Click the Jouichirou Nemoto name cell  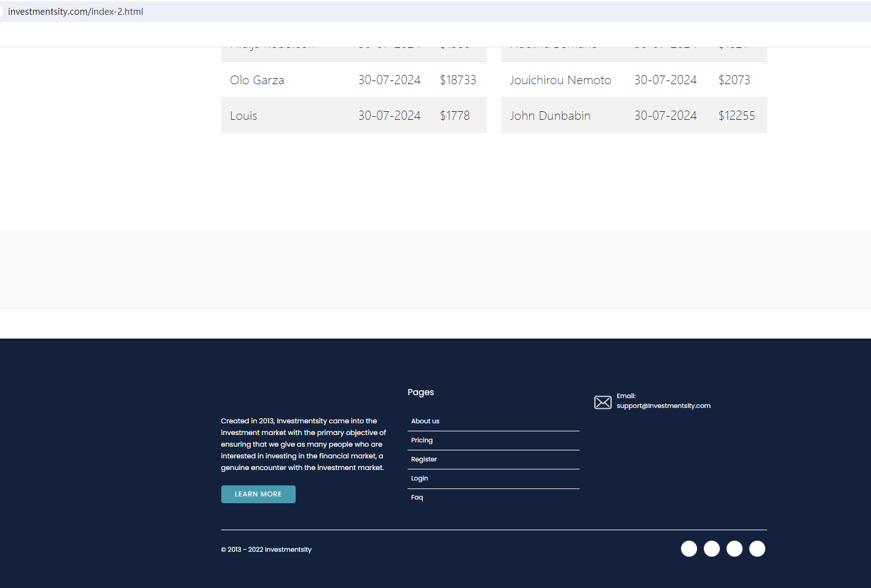point(560,80)
